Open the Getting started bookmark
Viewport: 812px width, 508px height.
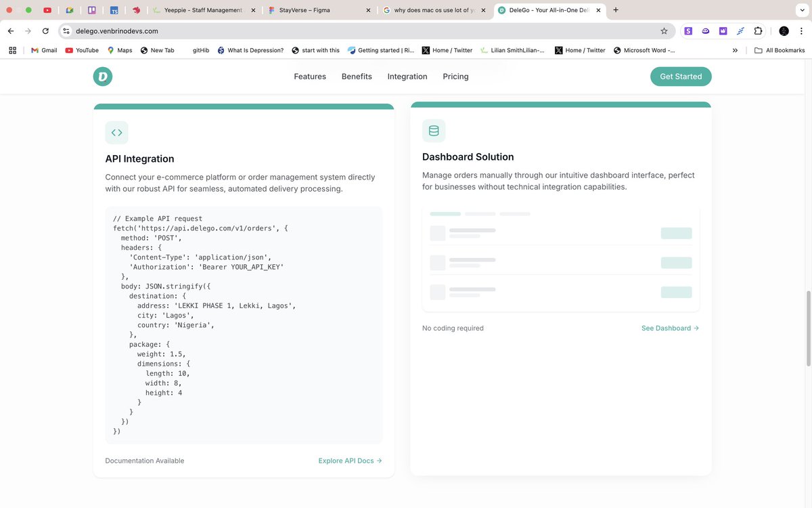[381, 50]
